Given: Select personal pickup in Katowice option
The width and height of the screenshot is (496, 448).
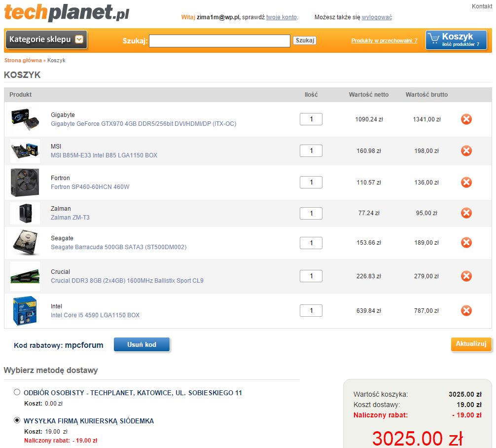Looking at the screenshot, I should click(x=17, y=392).
